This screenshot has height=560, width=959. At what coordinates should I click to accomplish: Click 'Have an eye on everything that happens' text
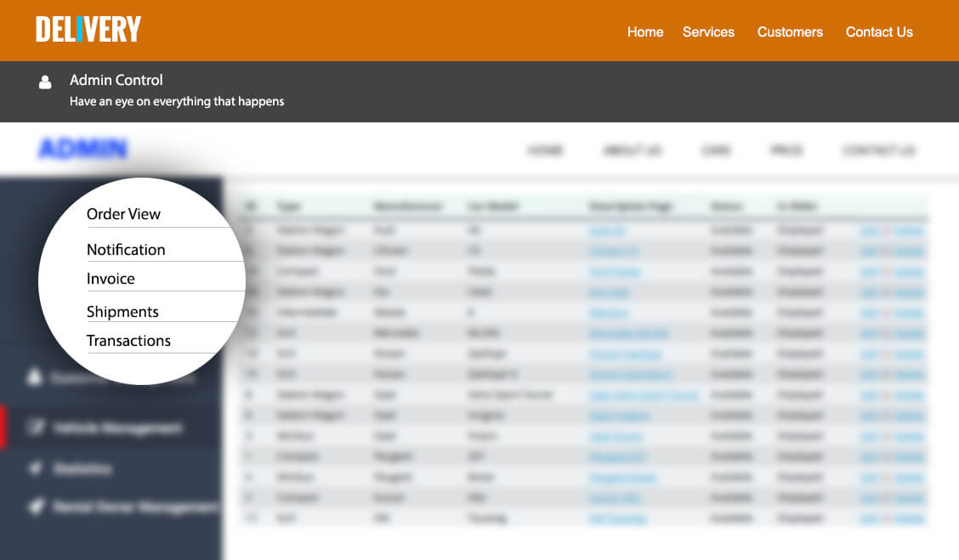click(177, 101)
